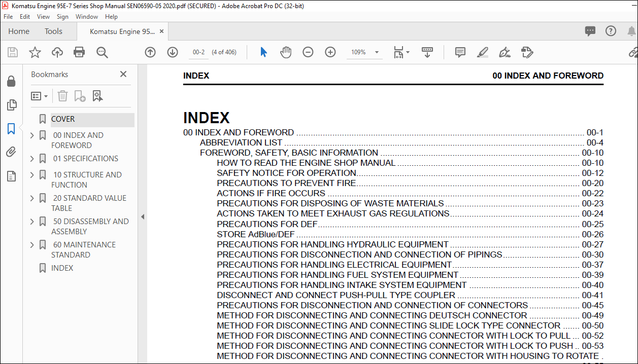The image size is (638, 364).
Task: Activate the selection arrow tool
Action: (x=263, y=52)
